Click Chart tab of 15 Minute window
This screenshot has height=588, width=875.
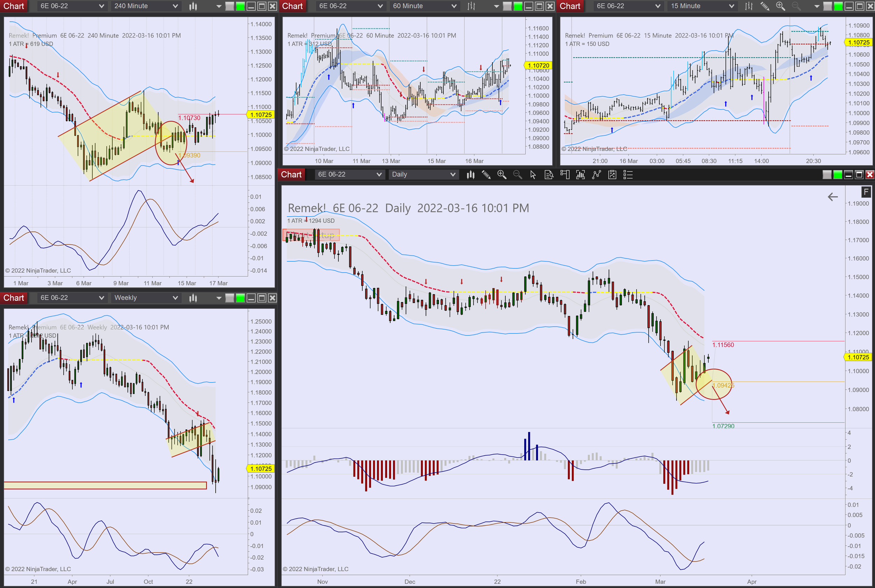[x=570, y=6]
